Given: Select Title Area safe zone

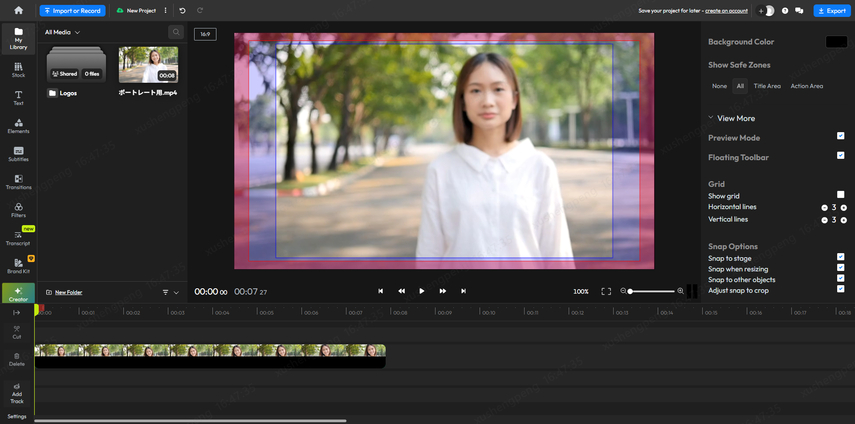Looking at the screenshot, I should [767, 86].
